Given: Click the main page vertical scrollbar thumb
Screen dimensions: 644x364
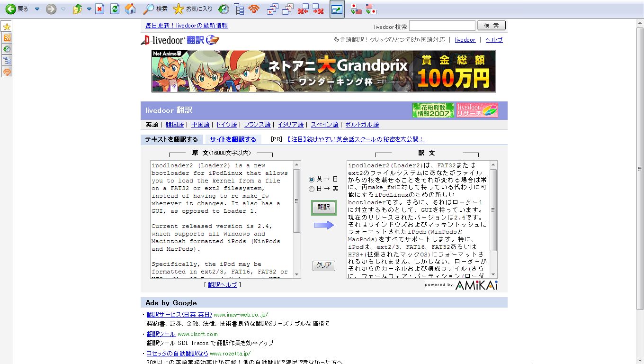Looking at the screenshot, I should tap(640, 168).
